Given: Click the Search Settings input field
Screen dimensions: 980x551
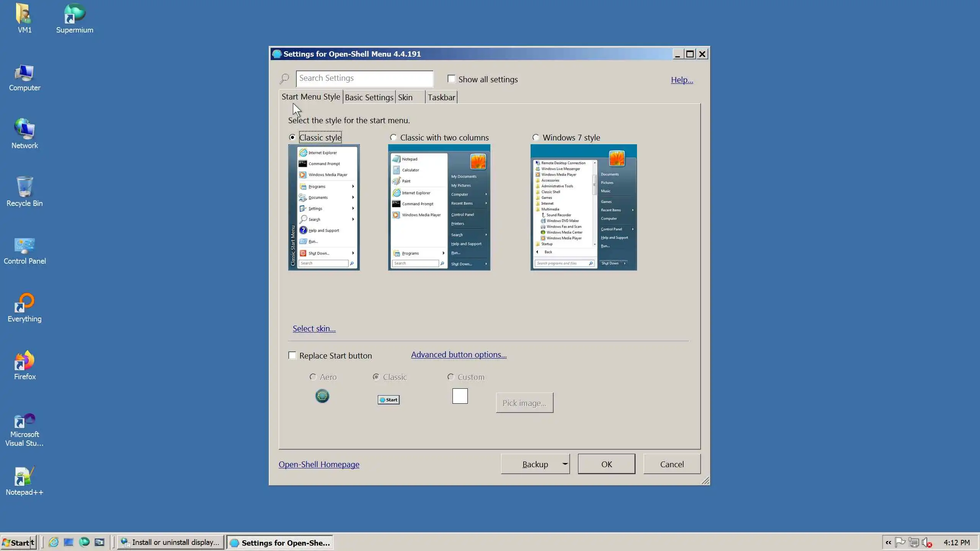Looking at the screenshot, I should point(364,78).
